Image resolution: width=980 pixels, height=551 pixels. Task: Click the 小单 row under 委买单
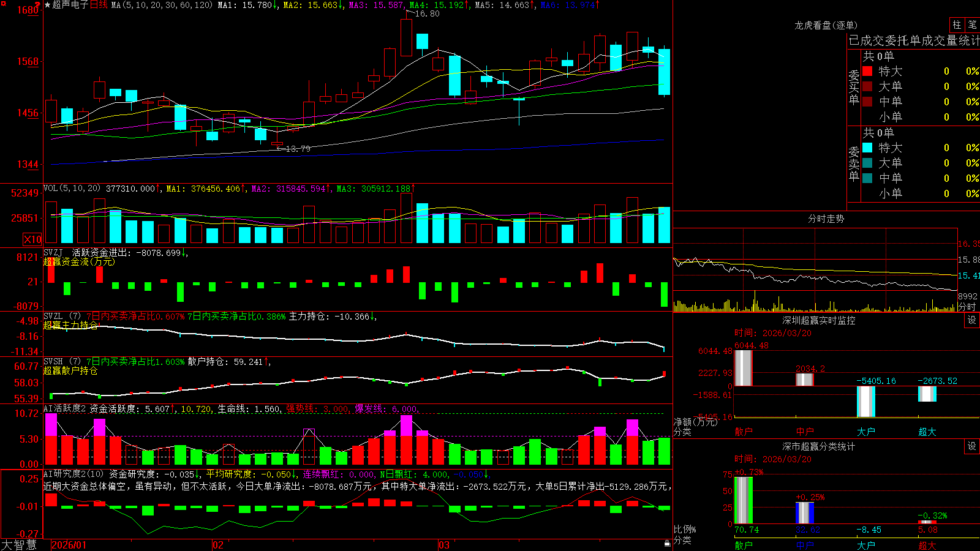(x=921, y=117)
